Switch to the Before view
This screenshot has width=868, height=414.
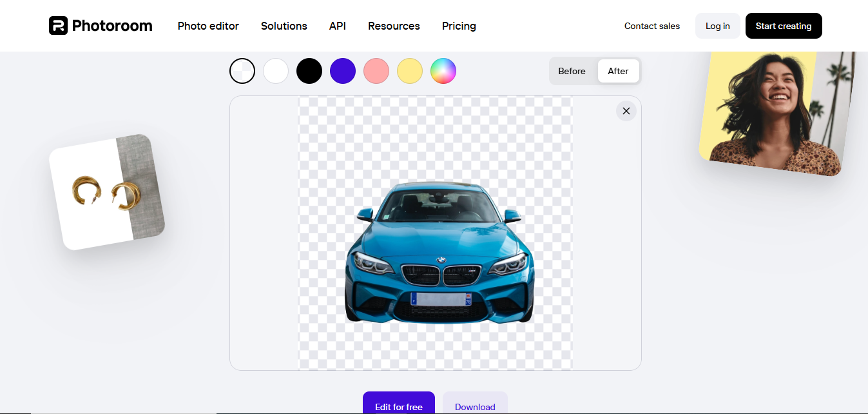click(x=572, y=71)
